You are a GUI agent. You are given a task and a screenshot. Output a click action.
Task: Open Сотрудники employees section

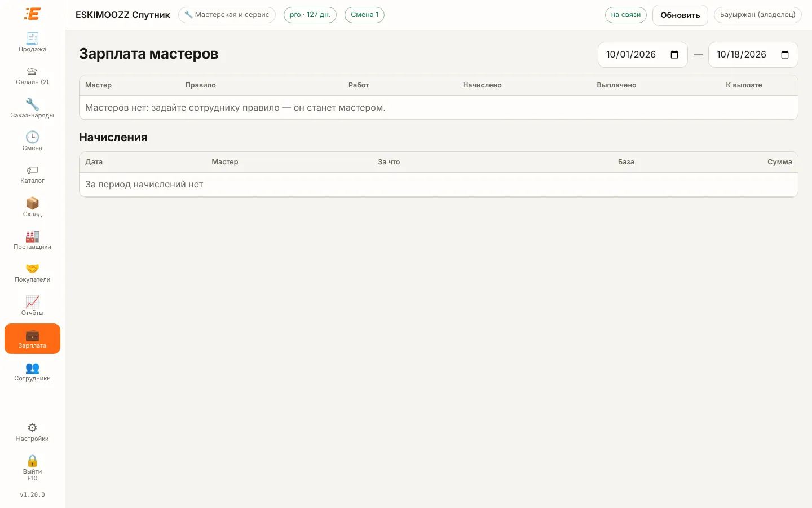pos(32,372)
